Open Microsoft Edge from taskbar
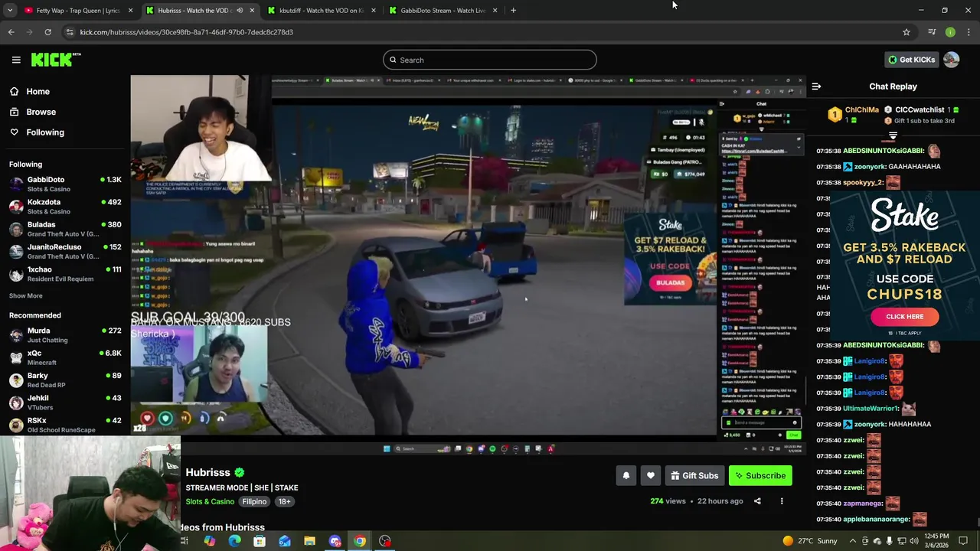The image size is (980, 551). 234,541
